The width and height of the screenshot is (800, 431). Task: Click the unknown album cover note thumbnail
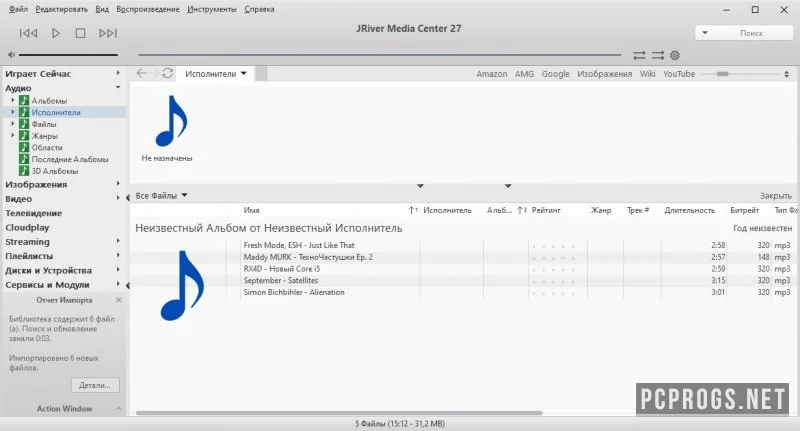[182, 286]
